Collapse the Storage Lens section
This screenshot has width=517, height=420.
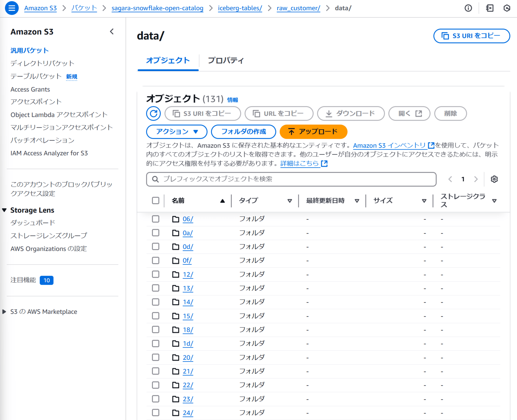[4, 210]
